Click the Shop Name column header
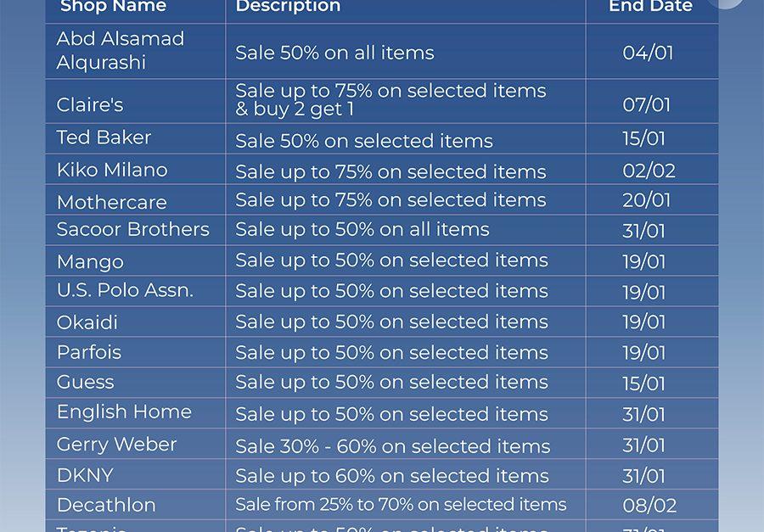The height and width of the screenshot is (532, 764). [x=113, y=6]
